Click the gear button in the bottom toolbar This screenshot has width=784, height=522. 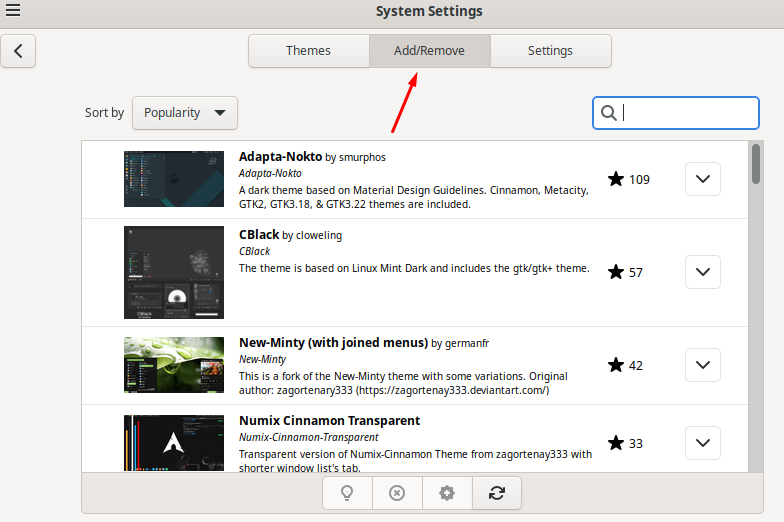447,493
